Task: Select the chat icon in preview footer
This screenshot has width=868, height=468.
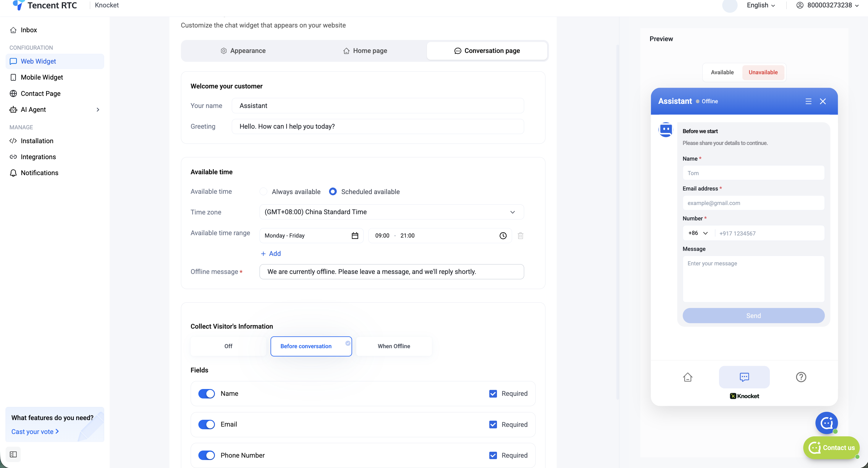Action: 744,377
